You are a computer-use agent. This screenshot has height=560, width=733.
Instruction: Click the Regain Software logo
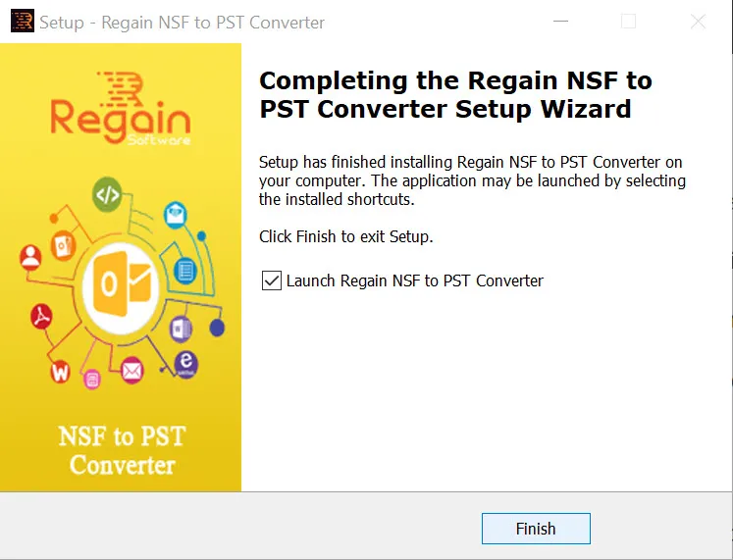click(x=121, y=108)
